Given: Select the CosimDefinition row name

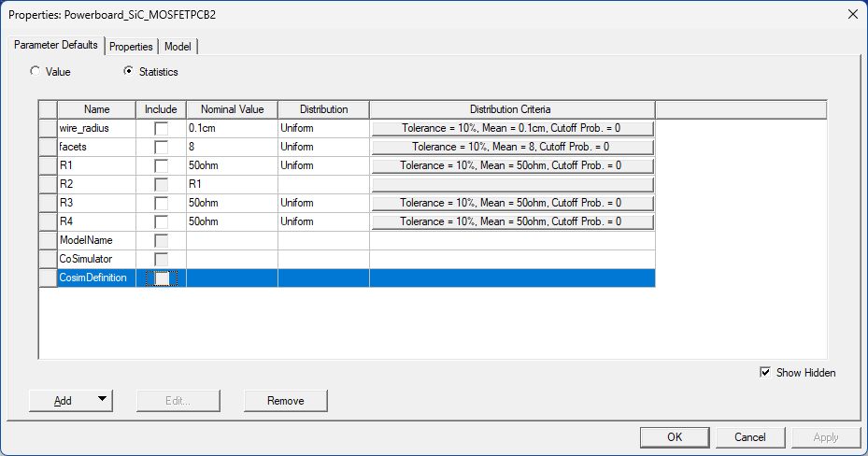Looking at the screenshot, I should [x=97, y=278].
